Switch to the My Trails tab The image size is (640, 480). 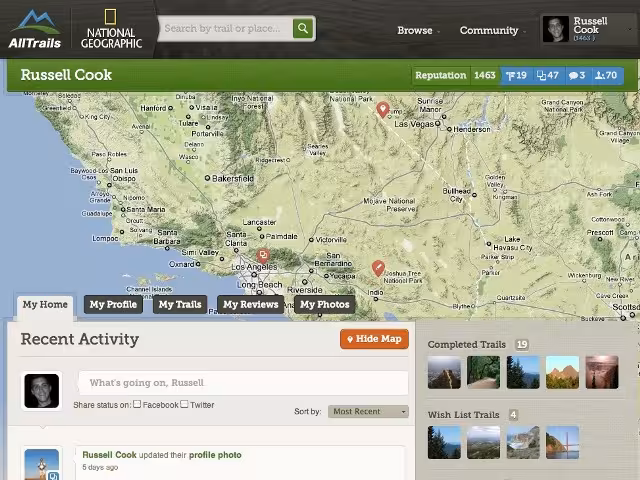point(180,304)
